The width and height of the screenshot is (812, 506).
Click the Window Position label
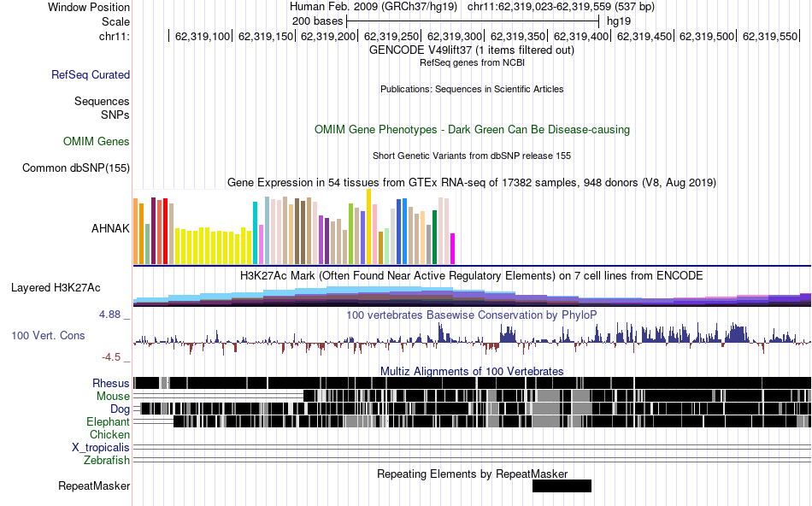(x=89, y=7)
